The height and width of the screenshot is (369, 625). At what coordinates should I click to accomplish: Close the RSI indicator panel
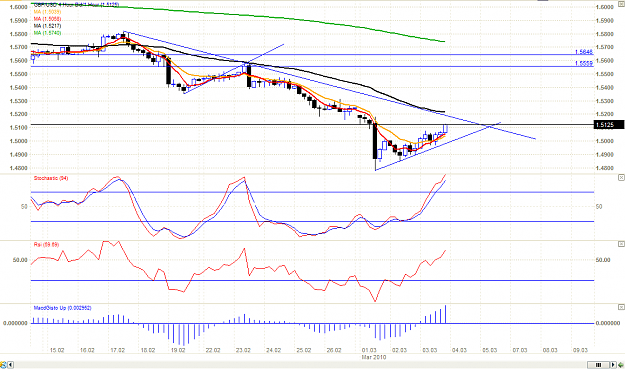621,244
